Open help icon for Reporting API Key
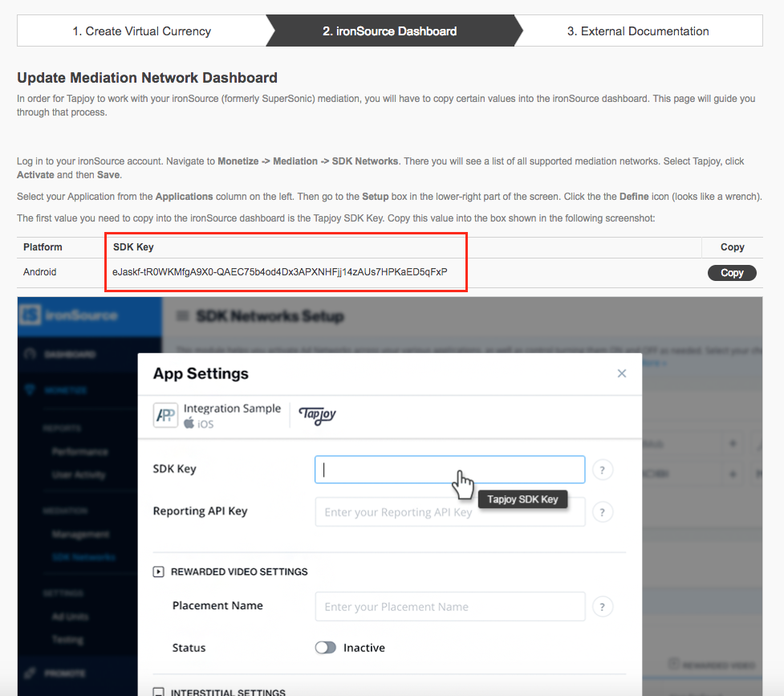784x696 pixels. tap(602, 512)
